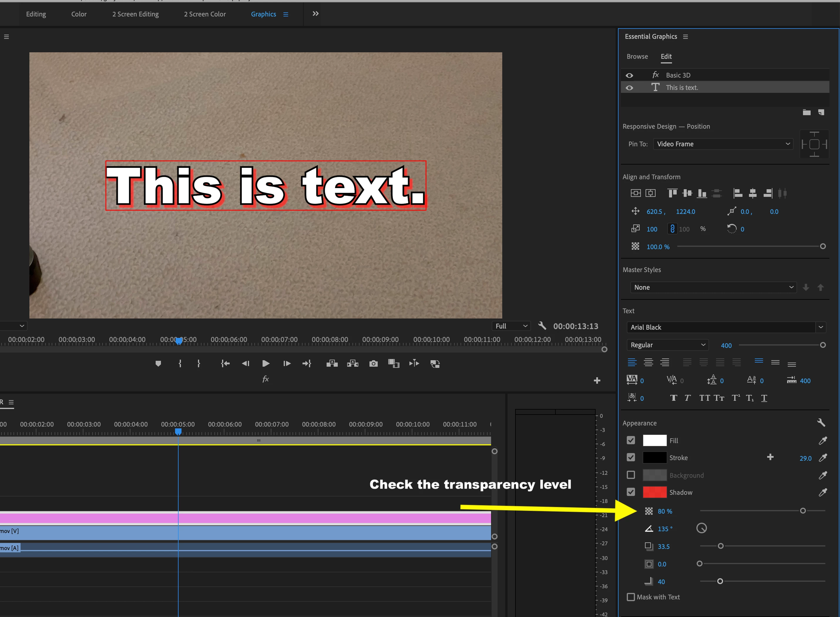This screenshot has height=617, width=840.
Task: Select the Edit tab
Action: 666,56
